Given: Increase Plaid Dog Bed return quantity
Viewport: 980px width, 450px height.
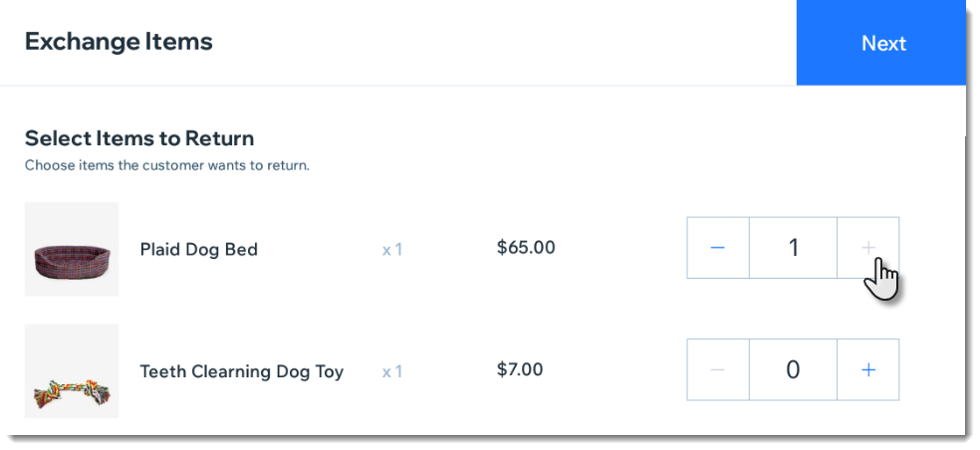Looking at the screenshot, I should pyautogui.click(x=868, y=248).
